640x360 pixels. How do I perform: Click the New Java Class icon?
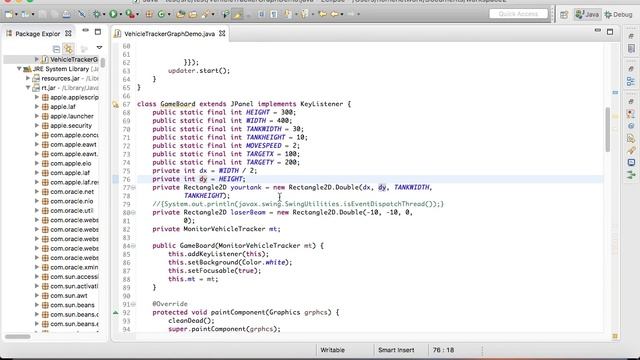click(x=161, y=14)
